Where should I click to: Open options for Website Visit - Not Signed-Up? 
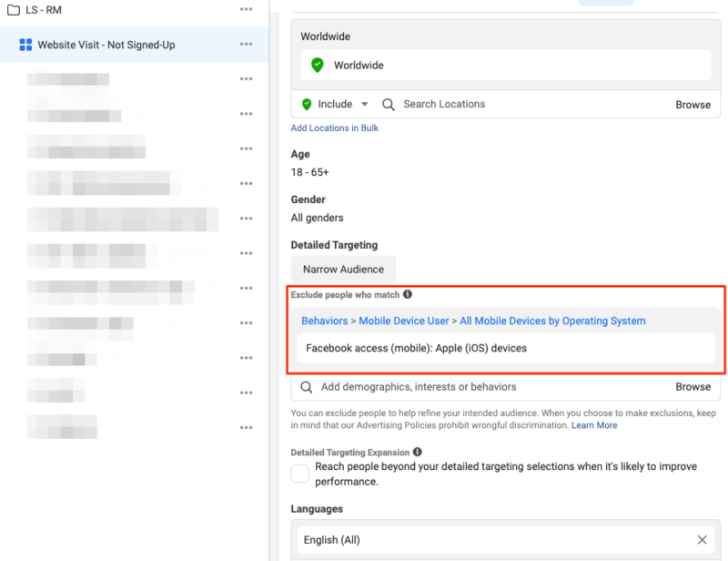point(246,45)
